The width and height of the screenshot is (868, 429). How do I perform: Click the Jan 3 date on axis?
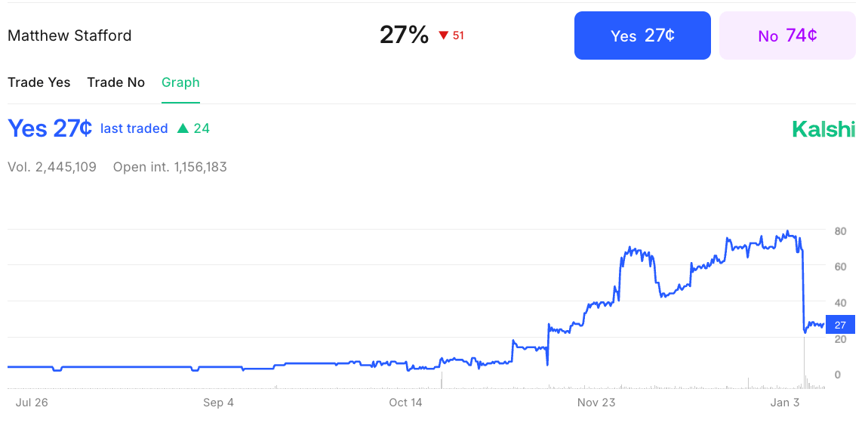(785, 403)
